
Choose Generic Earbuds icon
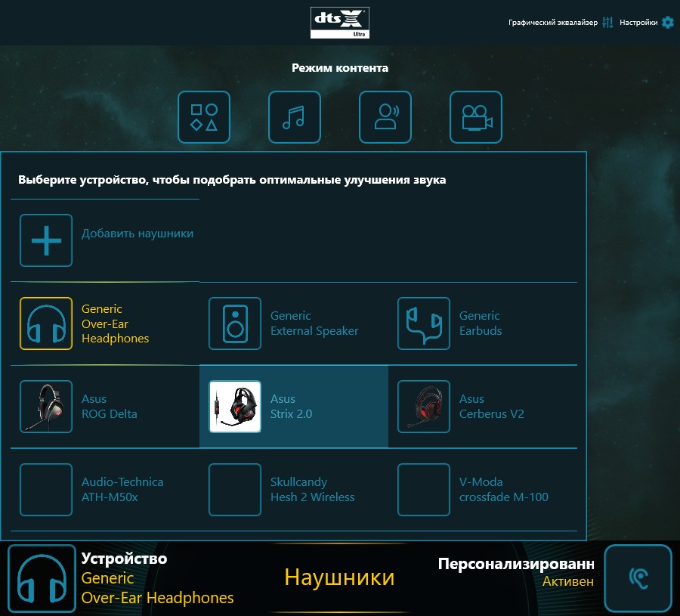(x=424, y=323)
